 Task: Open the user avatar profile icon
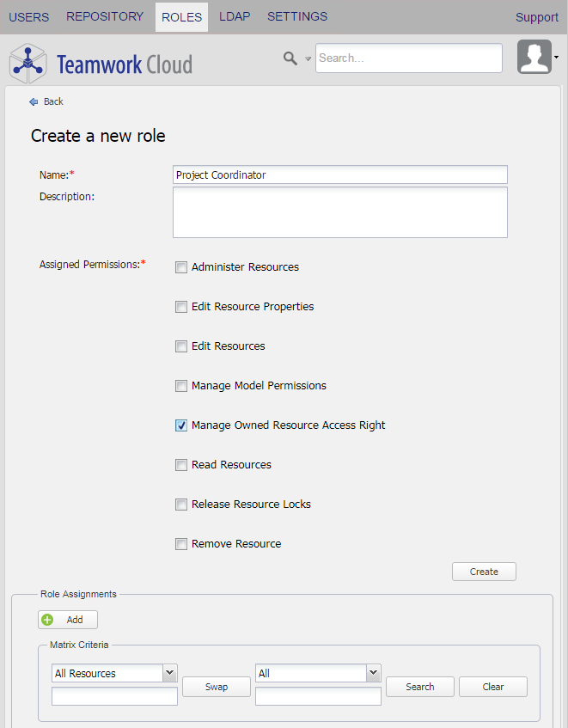534,57
